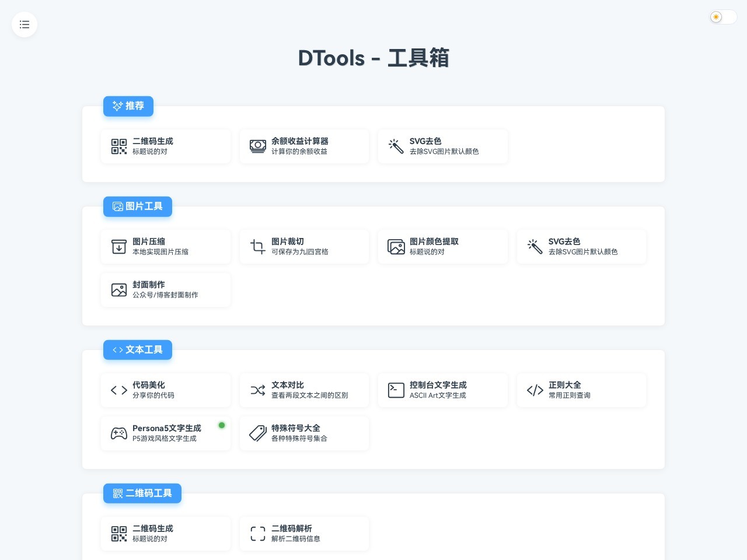Image resolution: width=747 pixels, height=560 pixels.
Task: Click description 常用正则查询
Action: point(570,395)
